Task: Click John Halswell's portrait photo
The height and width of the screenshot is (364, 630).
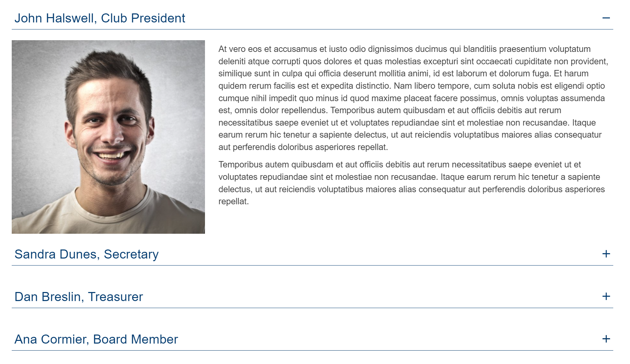Action: [108, 137]
